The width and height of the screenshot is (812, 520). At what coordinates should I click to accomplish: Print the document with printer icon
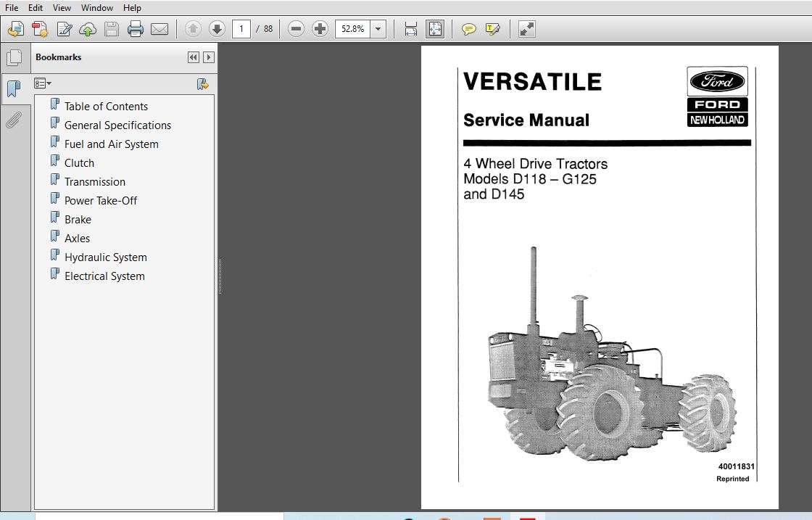tap(135, 29)
